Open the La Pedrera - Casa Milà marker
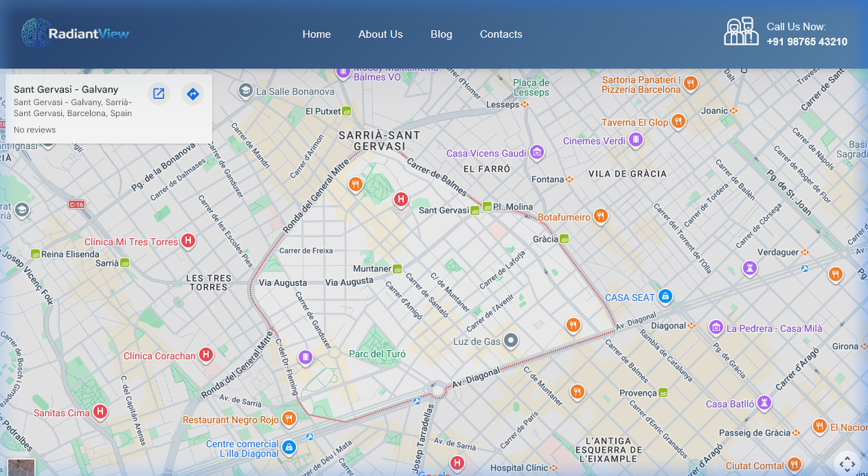 click(716, 328)
